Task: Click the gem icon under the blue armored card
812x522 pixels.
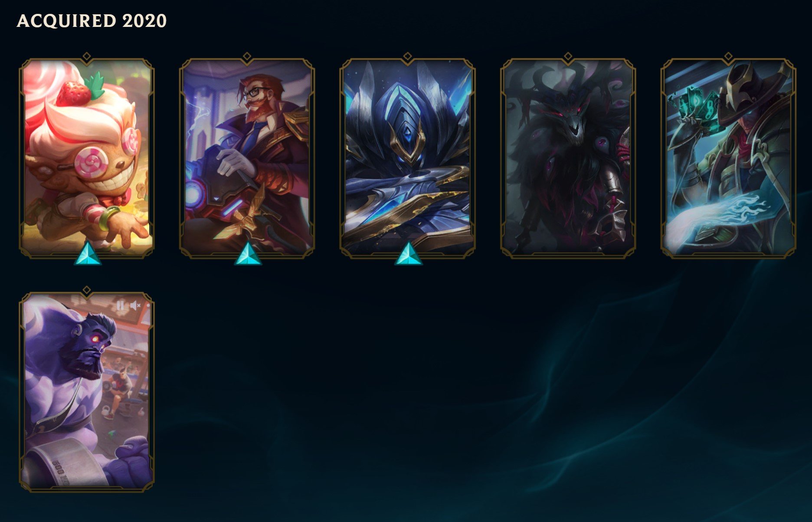Action: pyautogui.click(x=408, y=253)
